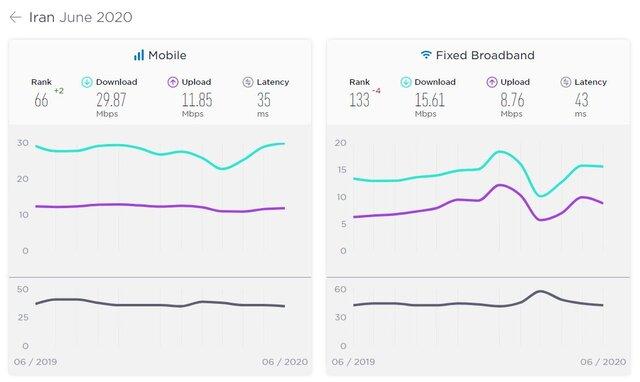
Task: Click the Mobile Latency icon
Action: 248,82
